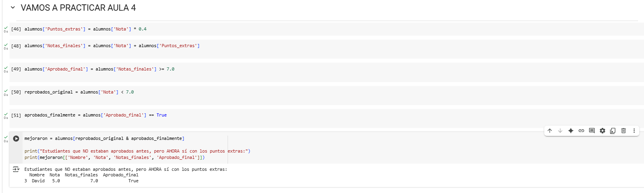Open more cell actions menu
The height and width of the screenshot is (193, 644).
coord(634,131)
